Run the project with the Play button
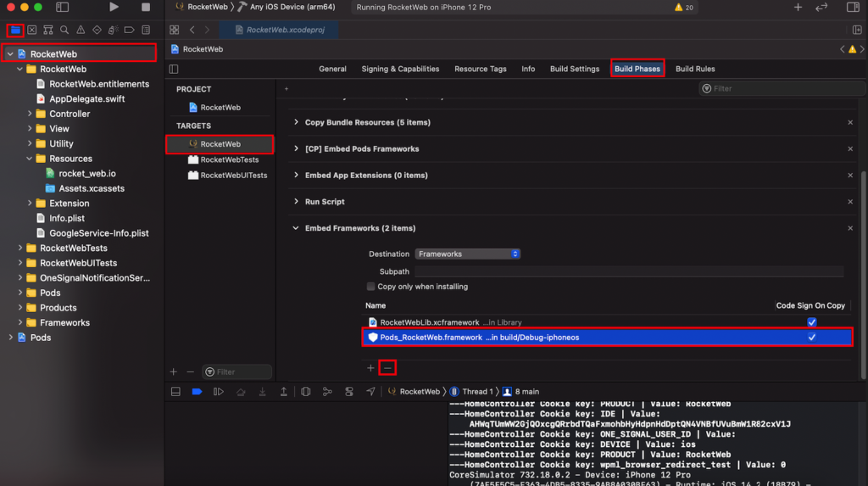Image resolution: width=868 pixels, height=486 pixels. coord(114,7)
